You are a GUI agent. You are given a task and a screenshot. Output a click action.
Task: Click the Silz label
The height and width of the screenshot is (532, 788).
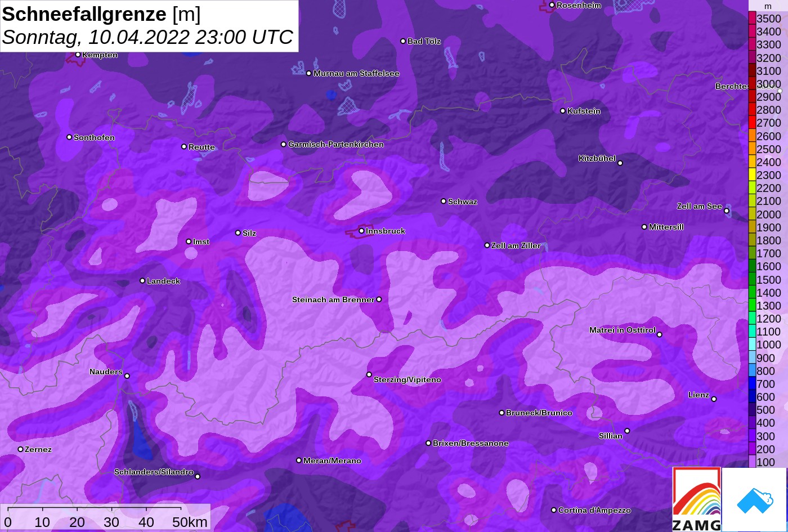pyautogui.click(x=249, y=233)
